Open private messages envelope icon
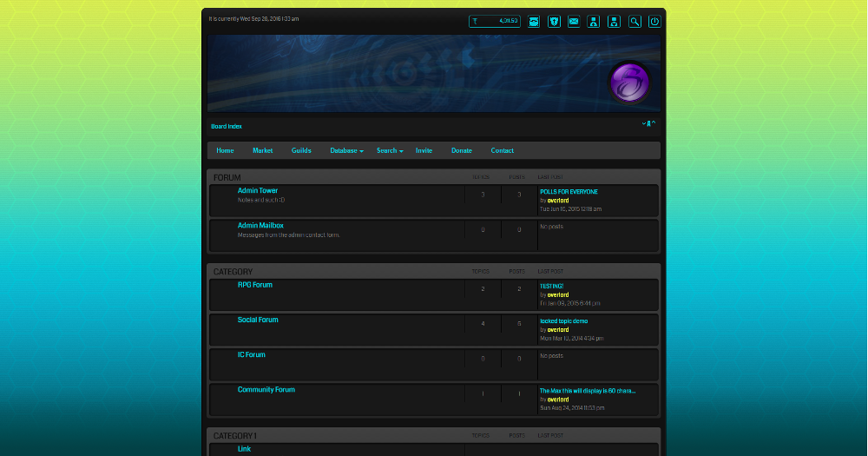The height and width of the screenshot is (456, 868). [574, 21]
